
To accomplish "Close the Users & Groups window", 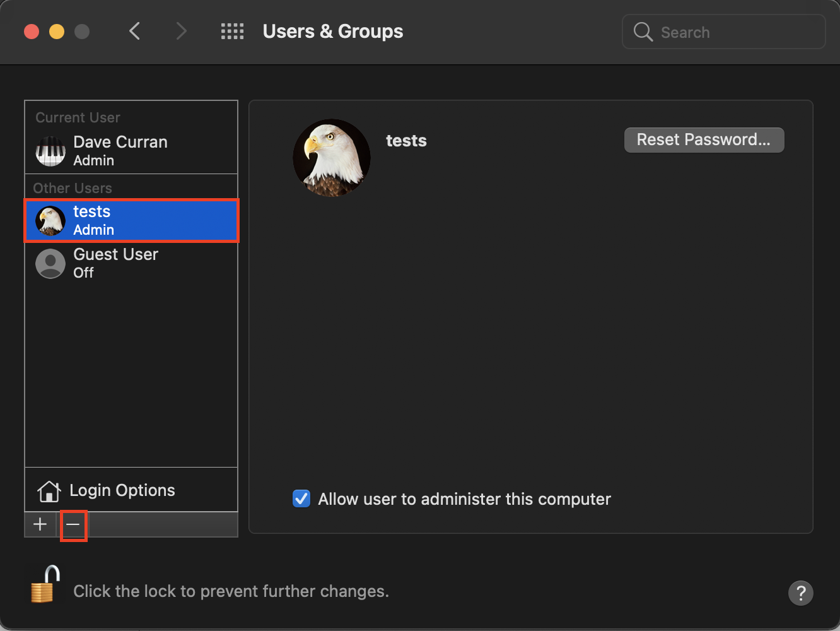I will (32, 32).
